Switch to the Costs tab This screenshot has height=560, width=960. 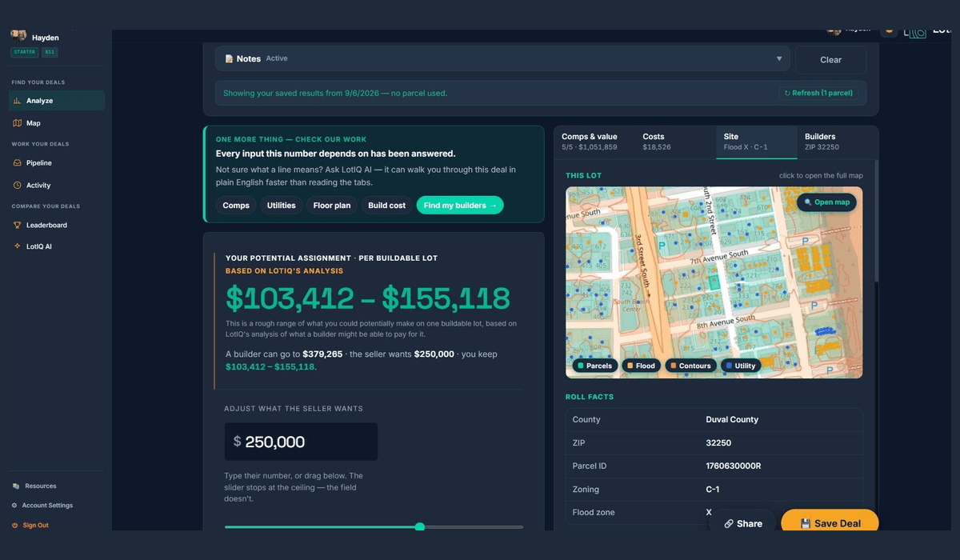coord(675,142)
